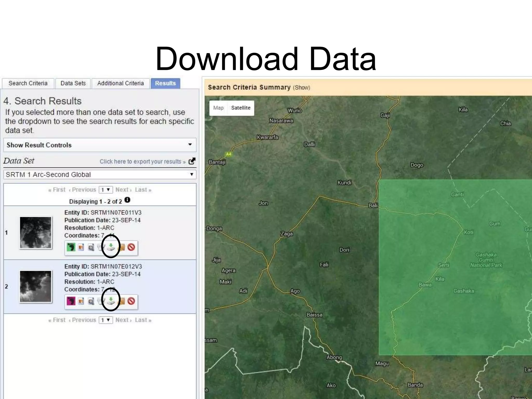Click 'Click here to export your results' link
Viewport: 532px width, 399px height.
(142, 162)
